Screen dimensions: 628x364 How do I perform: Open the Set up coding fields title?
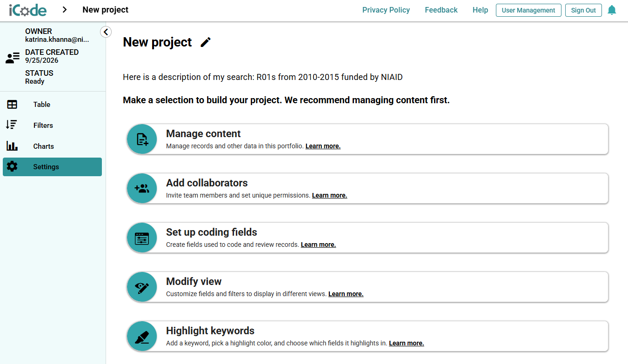(212, 232)
